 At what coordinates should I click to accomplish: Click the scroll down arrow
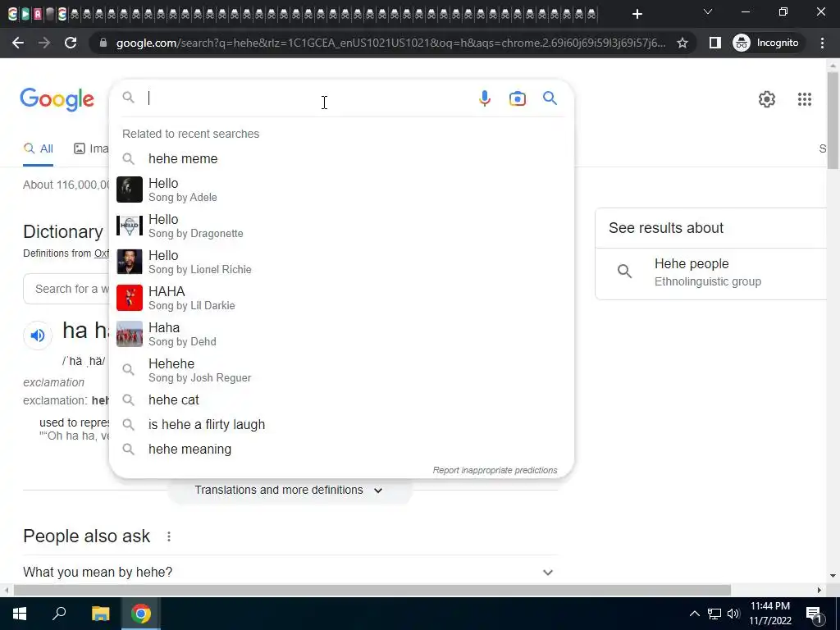pos(833,576)
